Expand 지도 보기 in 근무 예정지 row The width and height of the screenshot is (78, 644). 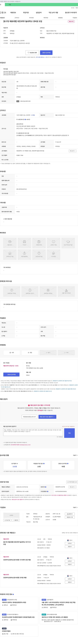point(73,151)
